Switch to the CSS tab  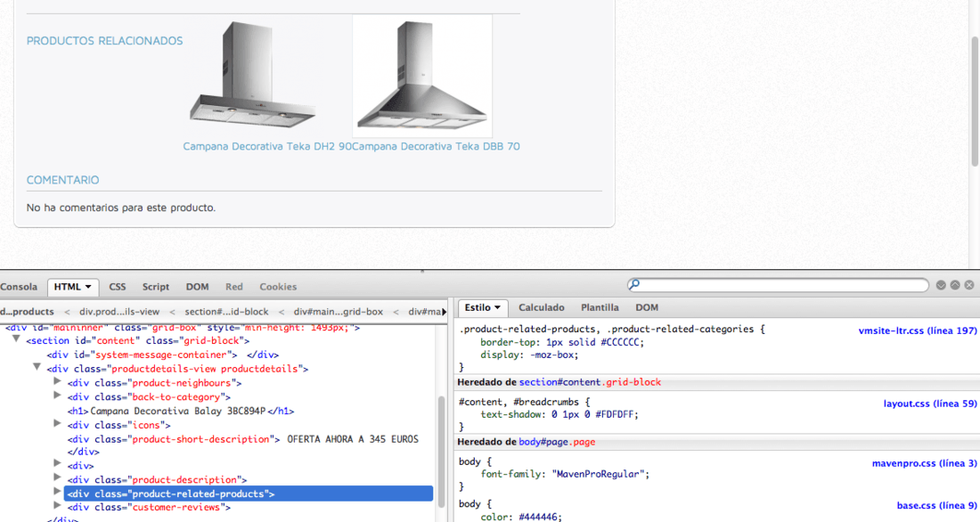[x=118, y=287]
